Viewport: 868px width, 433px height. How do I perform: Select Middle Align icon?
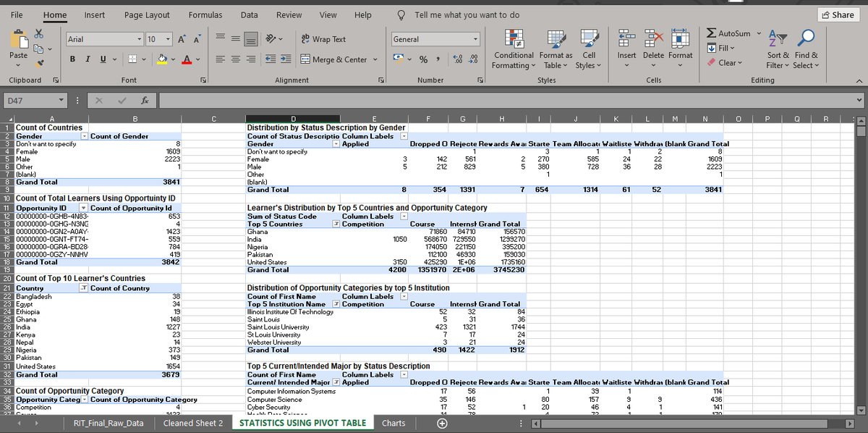[x=235, y=39]
